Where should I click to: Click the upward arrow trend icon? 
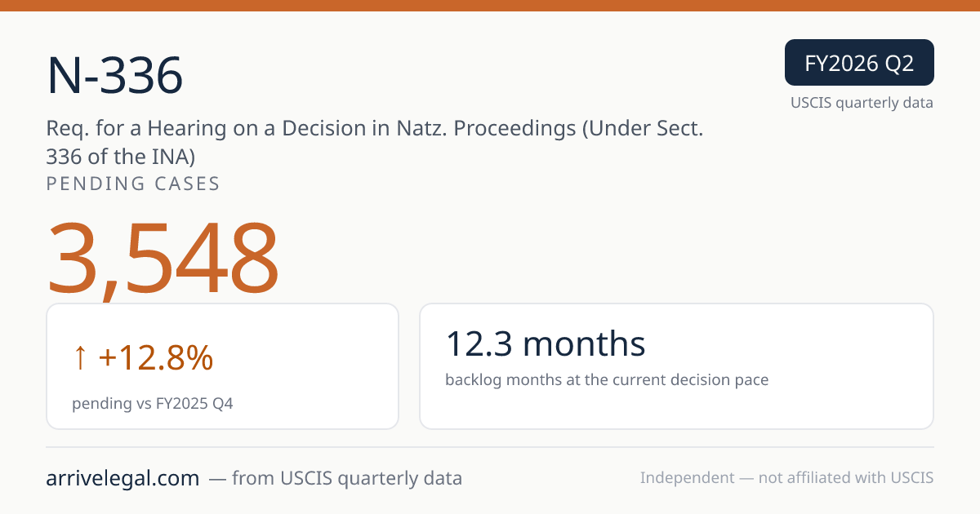80,358
